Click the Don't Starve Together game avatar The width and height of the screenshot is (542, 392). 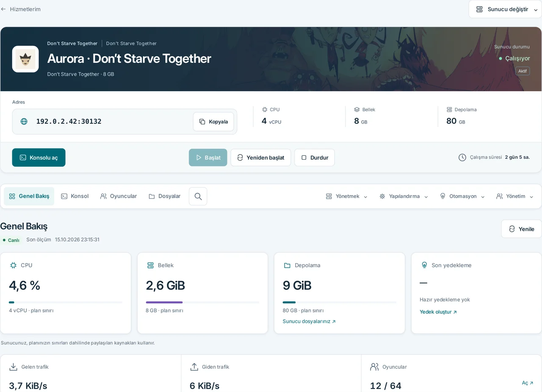click(25, 59)
